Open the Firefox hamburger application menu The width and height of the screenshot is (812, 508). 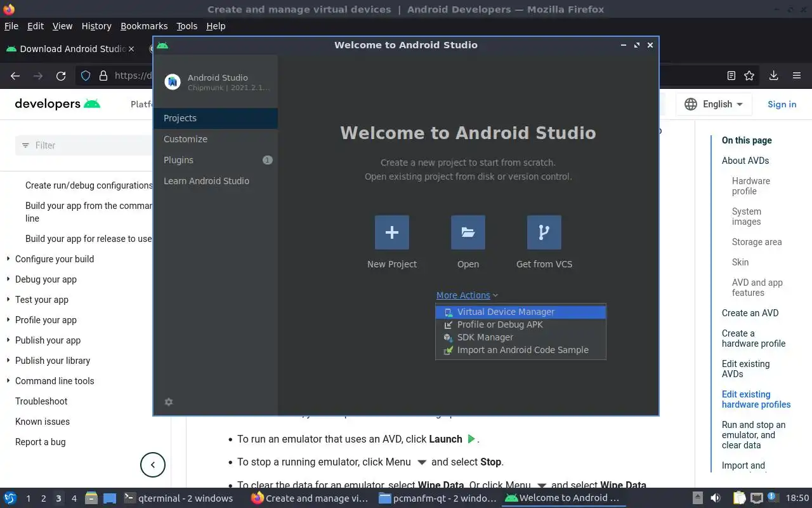(797, 76)
